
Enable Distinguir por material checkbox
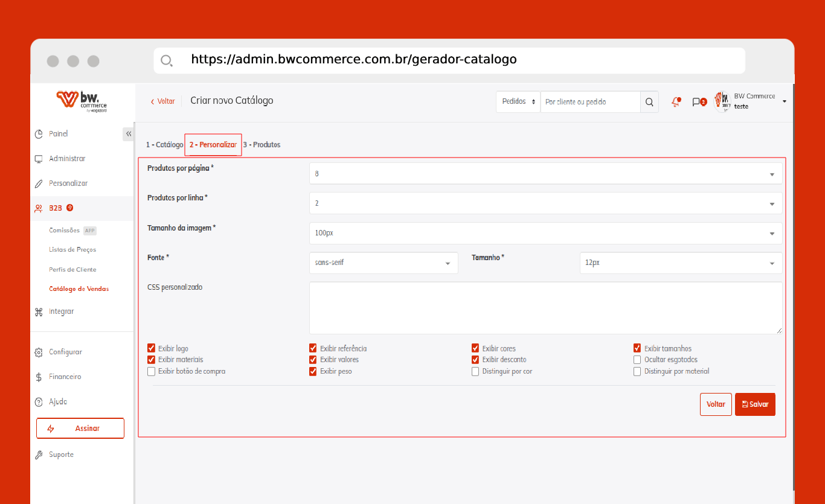(x=637, y=372)
